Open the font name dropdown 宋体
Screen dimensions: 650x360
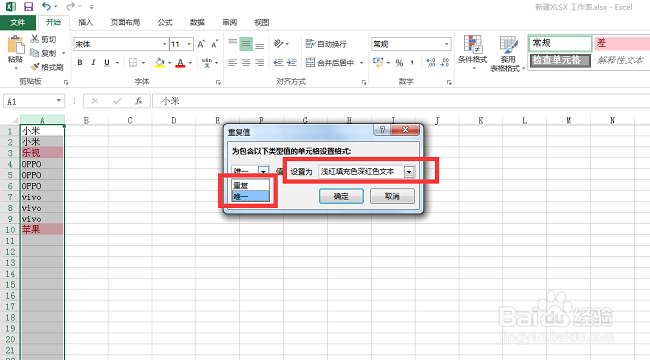(164, 44)
